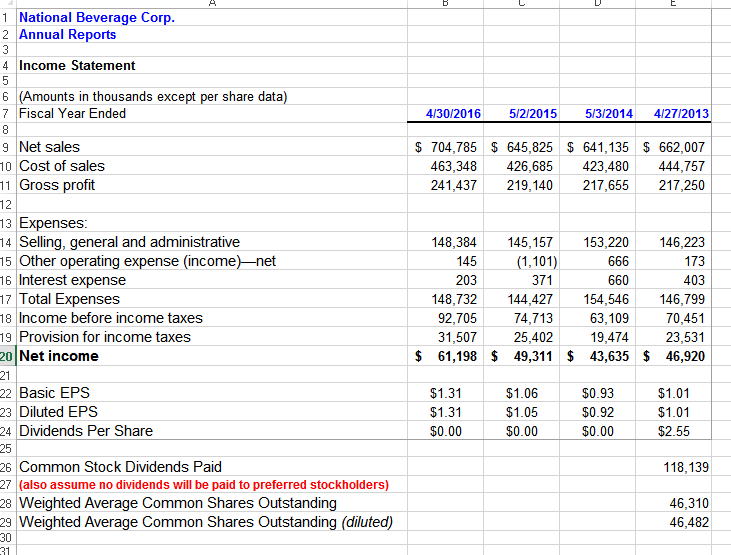The width and height of the screenshot is (731, 555).
Task: Click the Cost of sales label
Action: [x=62, y=166]
